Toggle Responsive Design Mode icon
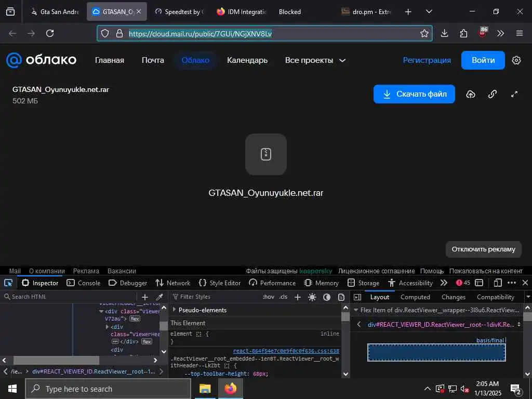The height and width of the screenshot is (399, 532). point(497,283)
